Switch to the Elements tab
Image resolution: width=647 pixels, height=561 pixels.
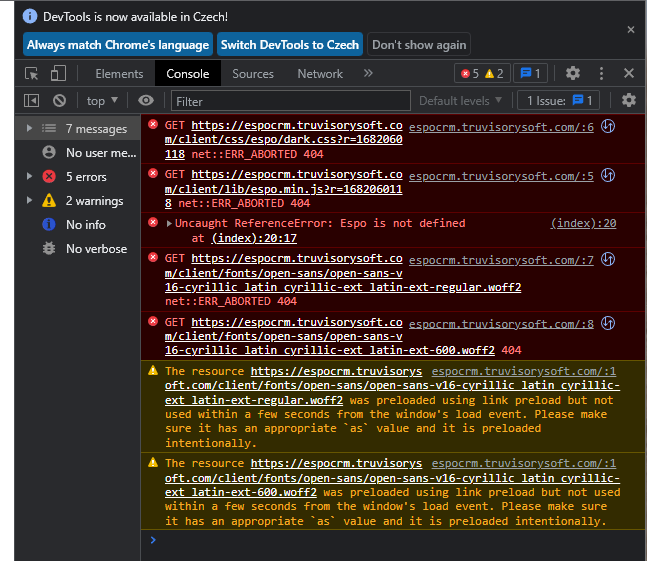[119, 73]
